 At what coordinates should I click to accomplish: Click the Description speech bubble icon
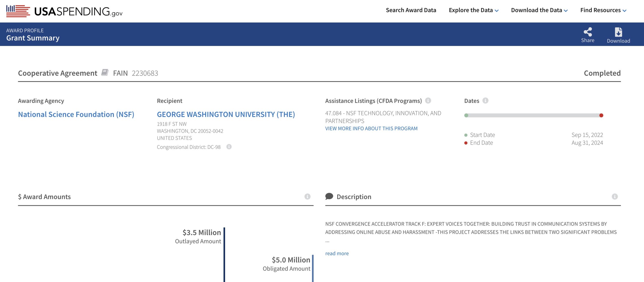point(329,196)
